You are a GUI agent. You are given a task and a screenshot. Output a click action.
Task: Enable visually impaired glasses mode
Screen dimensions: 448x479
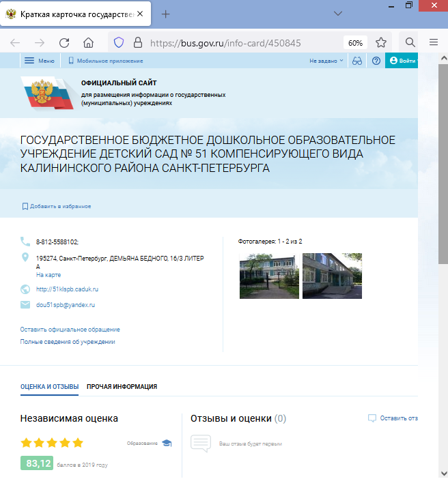coord(357,61)
